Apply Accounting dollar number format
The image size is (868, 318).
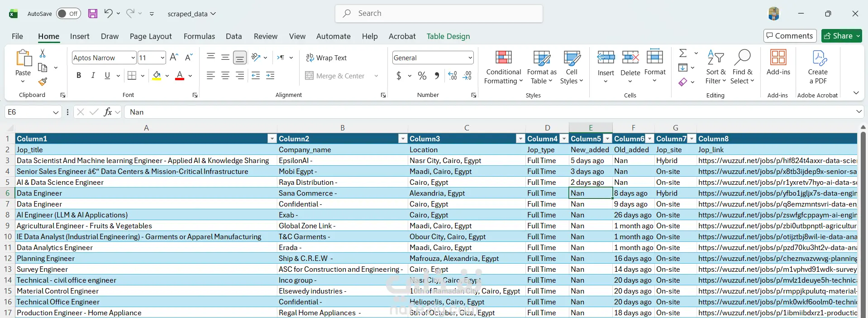pyautogui.click(x=399, y=76)
